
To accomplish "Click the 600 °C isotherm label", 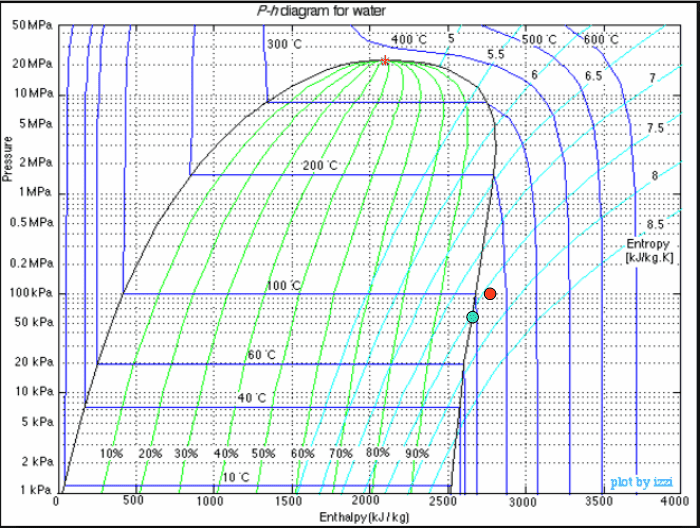I will point(601,40).
